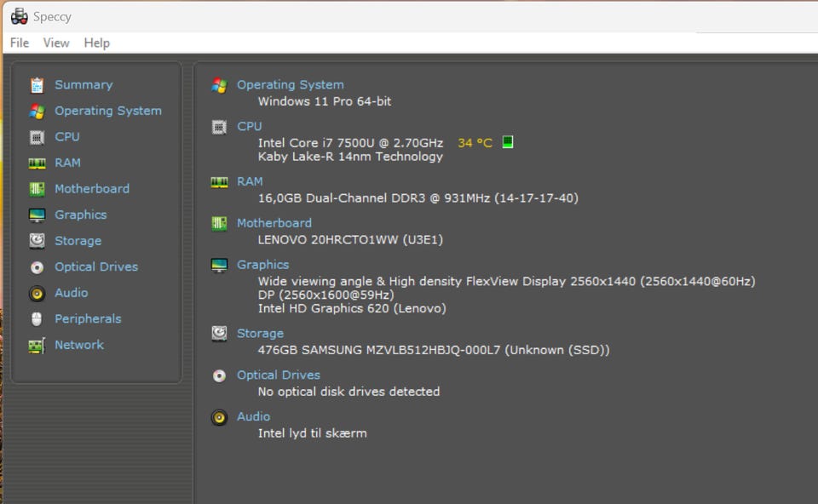
Task: Open the Audio speaker icon in sidebar
Action: (x=37, y=293)
